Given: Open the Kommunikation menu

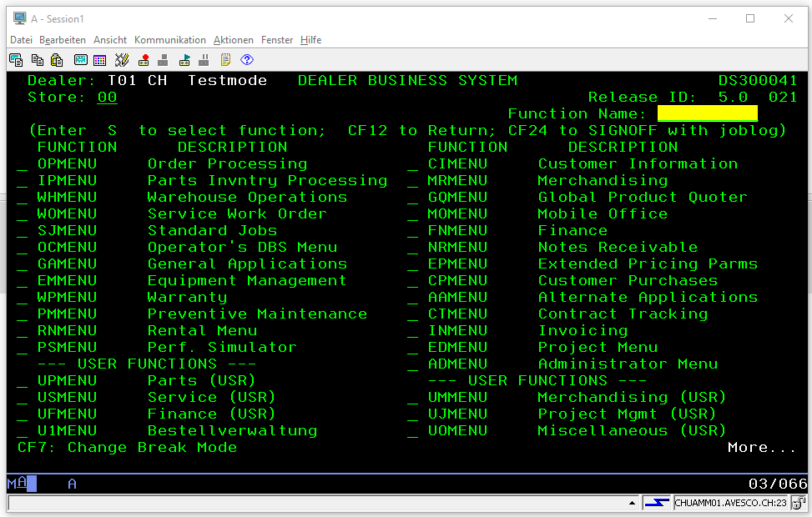Looking at the screenshot, I should pos(169,40).
